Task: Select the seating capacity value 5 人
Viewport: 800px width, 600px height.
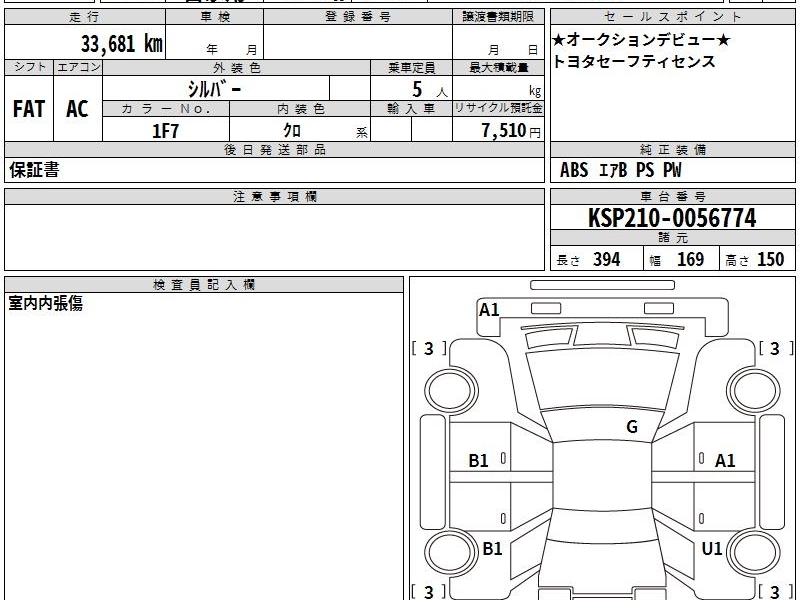Action: click(x=430, y=90)
